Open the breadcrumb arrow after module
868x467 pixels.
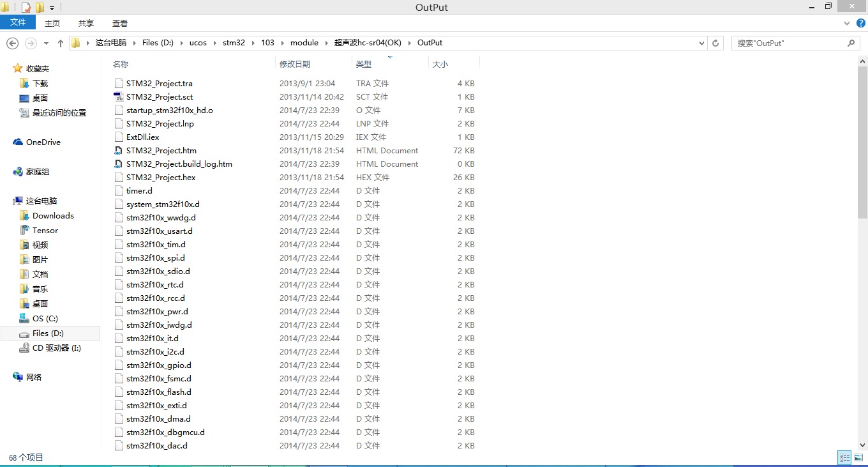(x=326, y=43)
